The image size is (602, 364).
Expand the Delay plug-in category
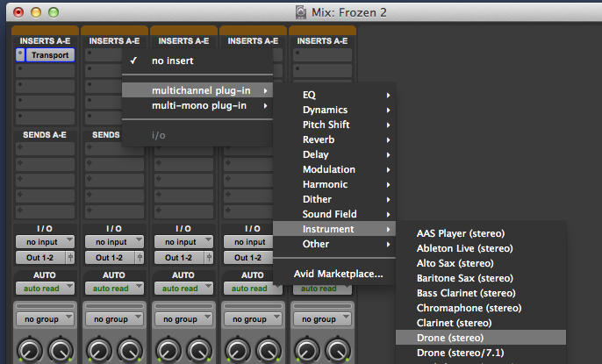334,154
